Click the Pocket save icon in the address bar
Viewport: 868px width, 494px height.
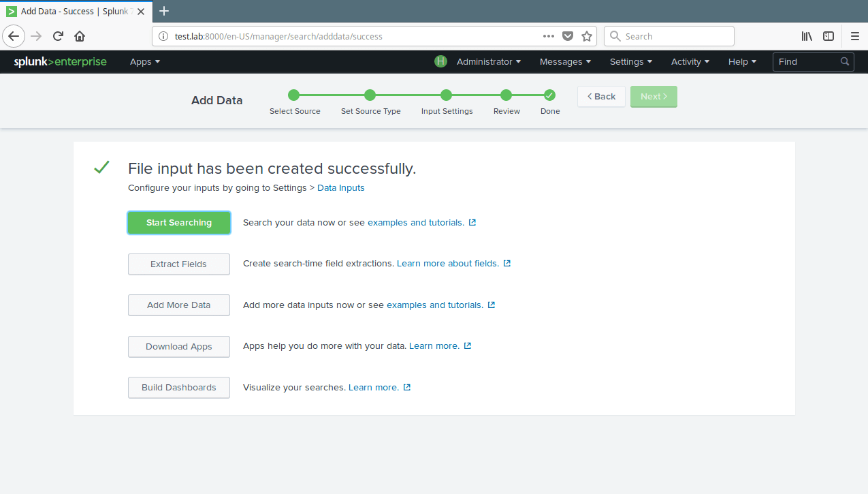568,37
